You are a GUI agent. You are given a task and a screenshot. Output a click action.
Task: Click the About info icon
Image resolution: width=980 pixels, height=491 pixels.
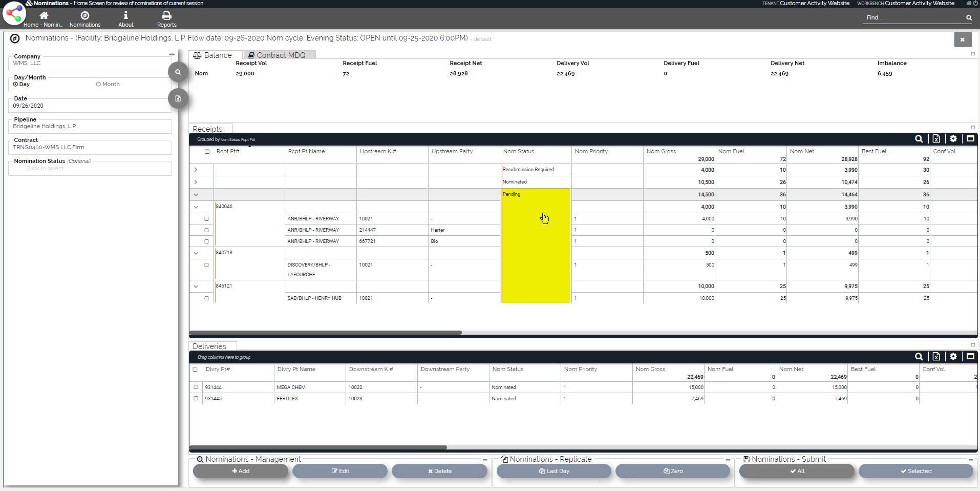(x=125, y=16)
